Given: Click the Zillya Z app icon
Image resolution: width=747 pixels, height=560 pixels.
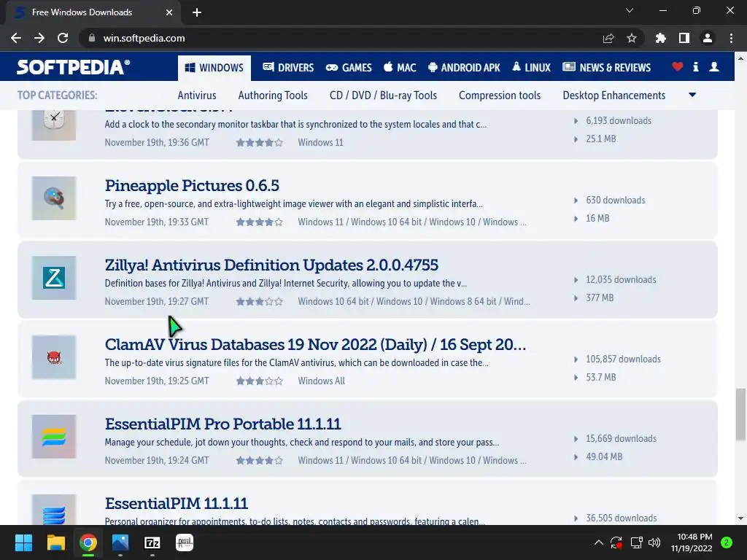Looking at the screenshot, I should tap(54, 278).
